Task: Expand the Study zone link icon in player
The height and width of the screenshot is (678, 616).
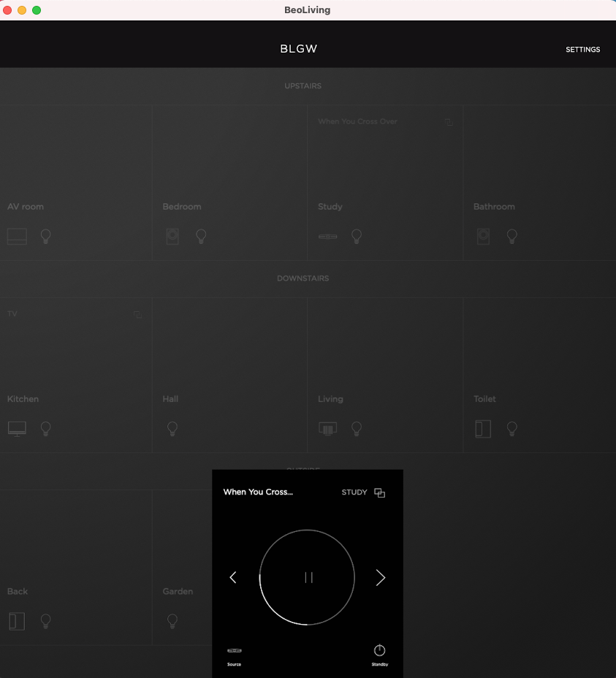Action: (379, 492)
